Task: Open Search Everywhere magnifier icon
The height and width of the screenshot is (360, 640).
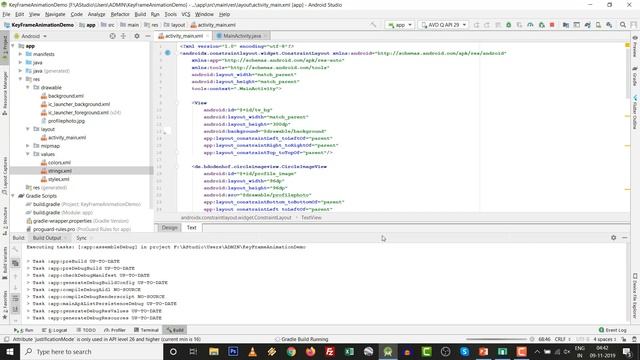Action: pos(623,25)
